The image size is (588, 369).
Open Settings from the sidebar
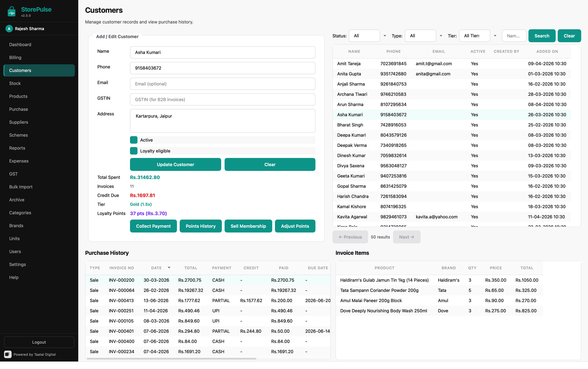click(39, 264)
